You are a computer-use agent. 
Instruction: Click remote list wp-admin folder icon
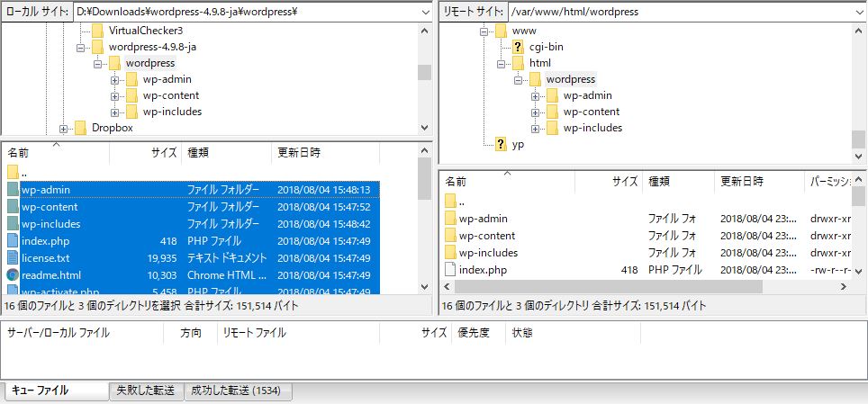450,219
